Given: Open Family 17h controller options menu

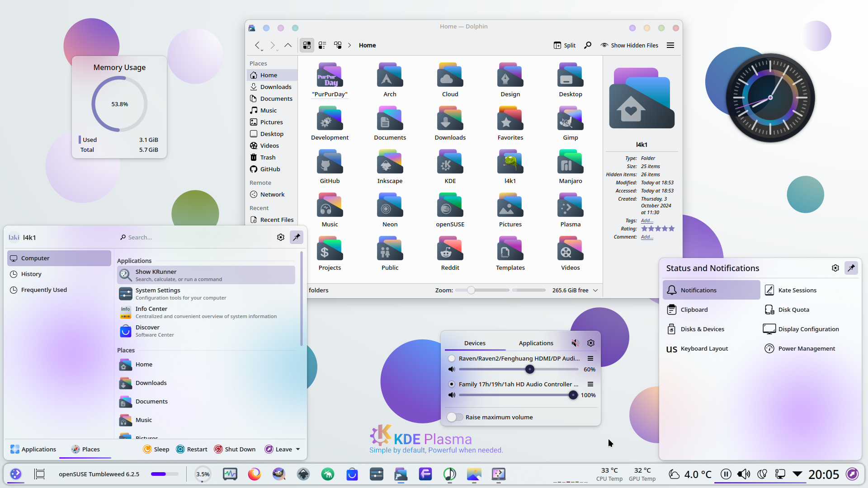Looking at the screenshot, I should click(590, 384).
